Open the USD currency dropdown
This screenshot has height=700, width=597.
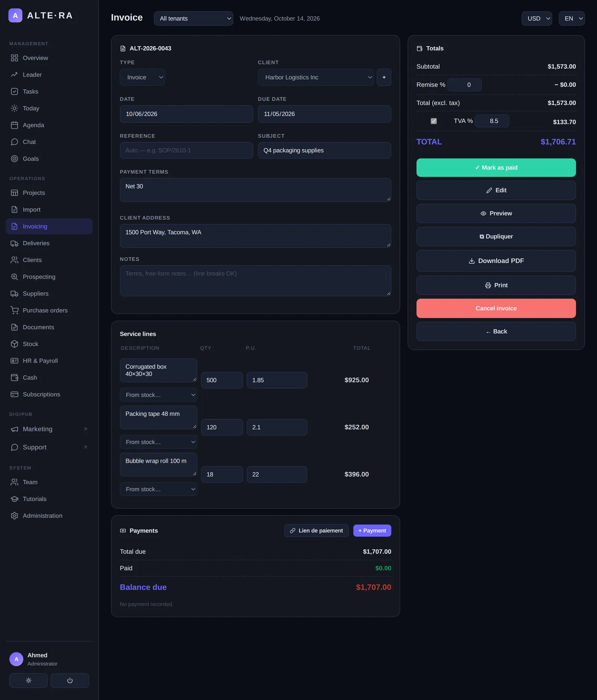[x=537, y=18]
